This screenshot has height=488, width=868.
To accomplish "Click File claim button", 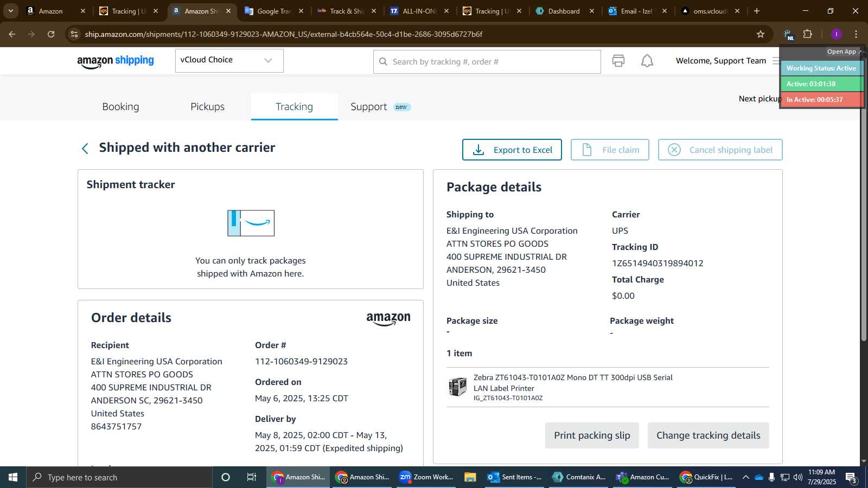I will 610,150.
